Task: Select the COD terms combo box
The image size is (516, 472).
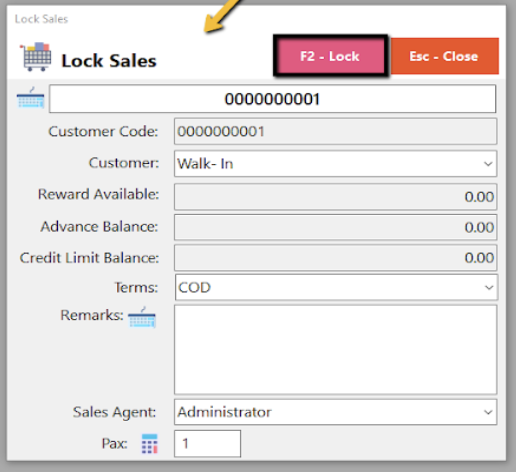Action: tap(336, 287)
